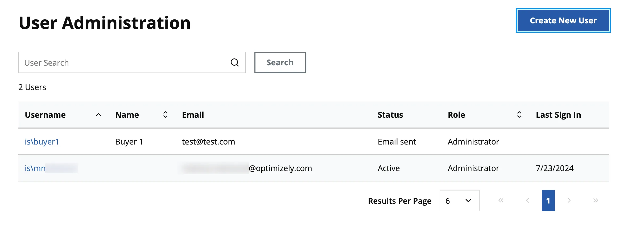Click Administrator role in the Active row
Screen dimensions: 644x229
tap(473, 168)
